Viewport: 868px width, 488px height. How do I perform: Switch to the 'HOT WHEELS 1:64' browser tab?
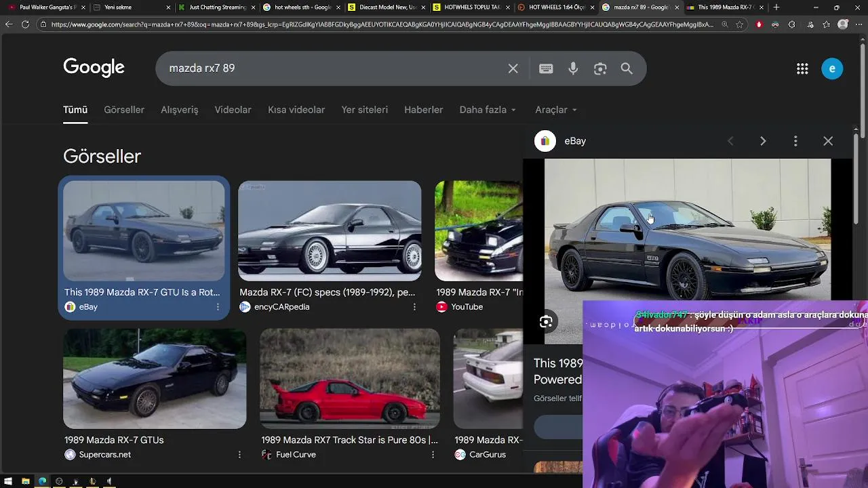[555, 7]
